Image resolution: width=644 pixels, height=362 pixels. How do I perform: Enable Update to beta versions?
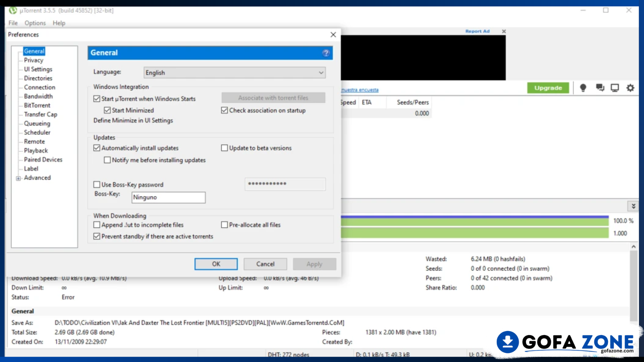click(224, 148)
